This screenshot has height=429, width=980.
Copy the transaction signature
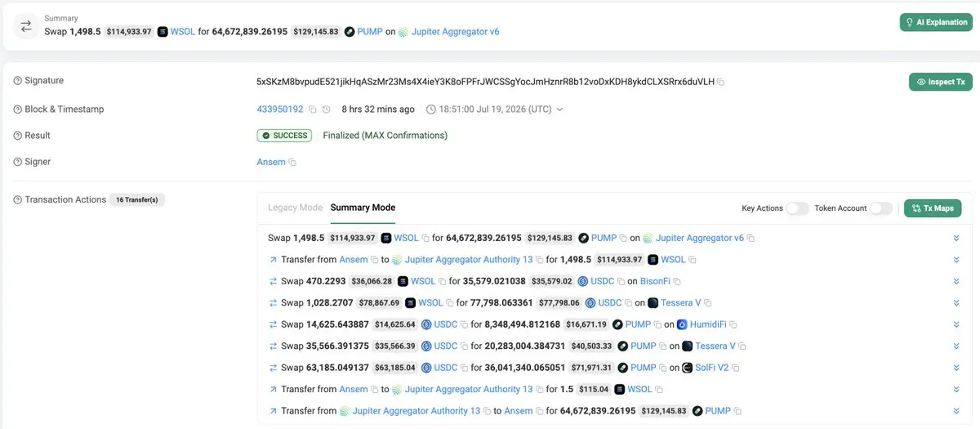[x=721, y=83]
